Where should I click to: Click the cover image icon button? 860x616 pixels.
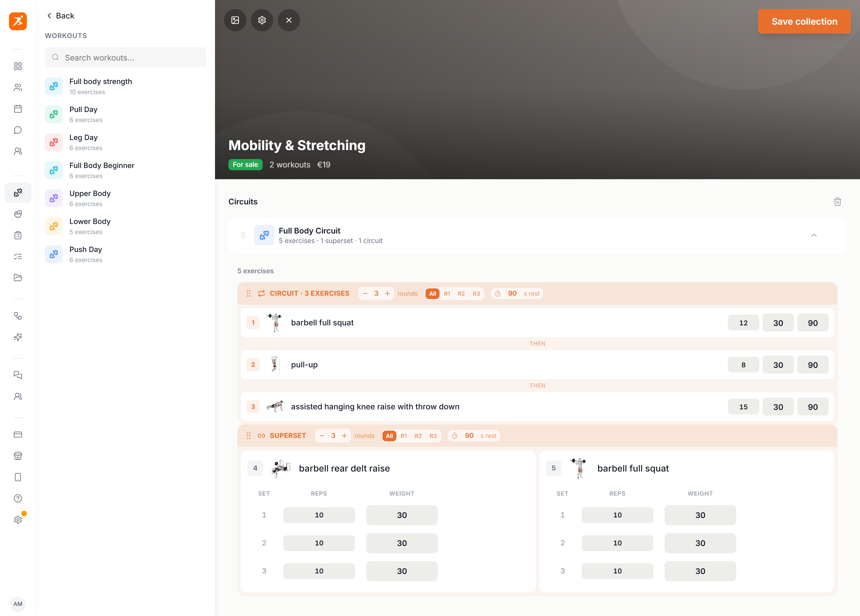[x=235, y=20]
